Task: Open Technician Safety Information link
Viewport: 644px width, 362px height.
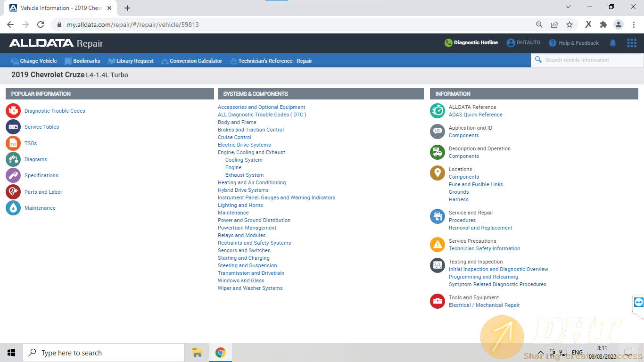Action: coord(484,248)
